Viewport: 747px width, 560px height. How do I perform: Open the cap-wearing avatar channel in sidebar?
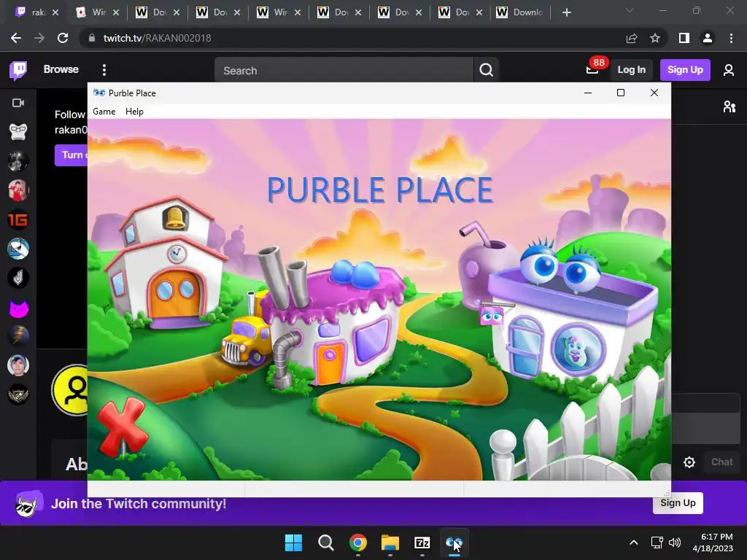tap(18, 365)
